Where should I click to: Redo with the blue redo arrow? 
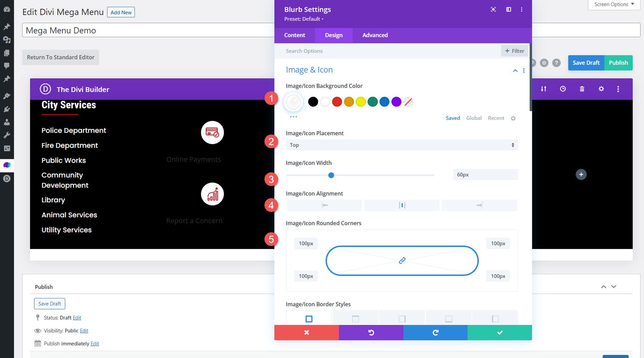pos(435,332)
